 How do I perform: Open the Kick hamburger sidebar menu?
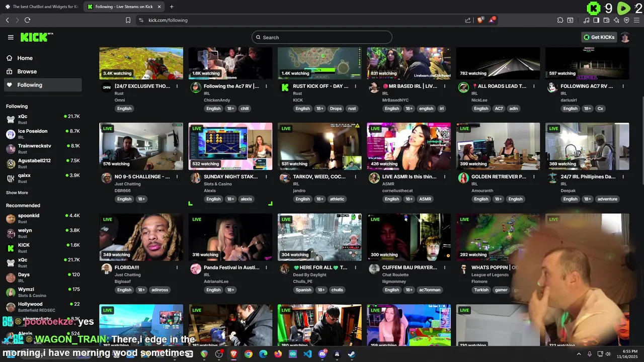[11, 37]
